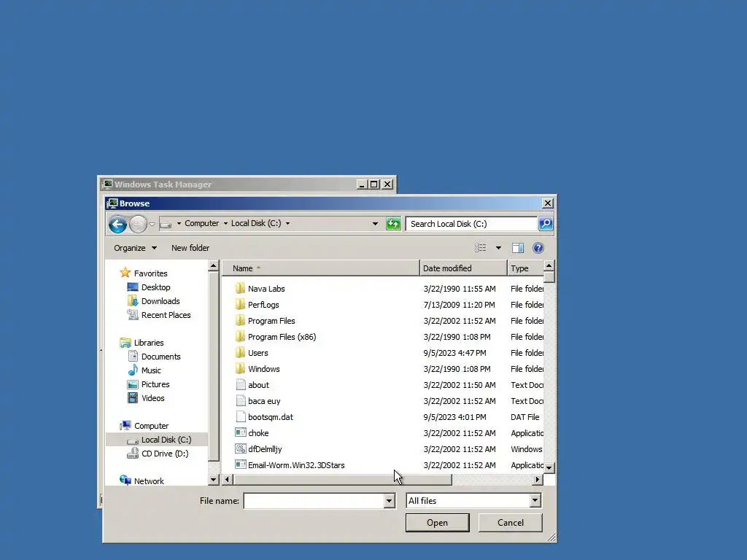
Task: Click DAT File type of bootsqm.dat
Action: (x=525, y=417)
